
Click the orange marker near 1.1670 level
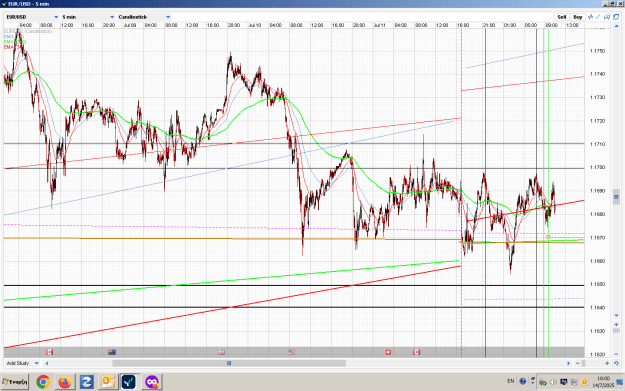point(548,237)
